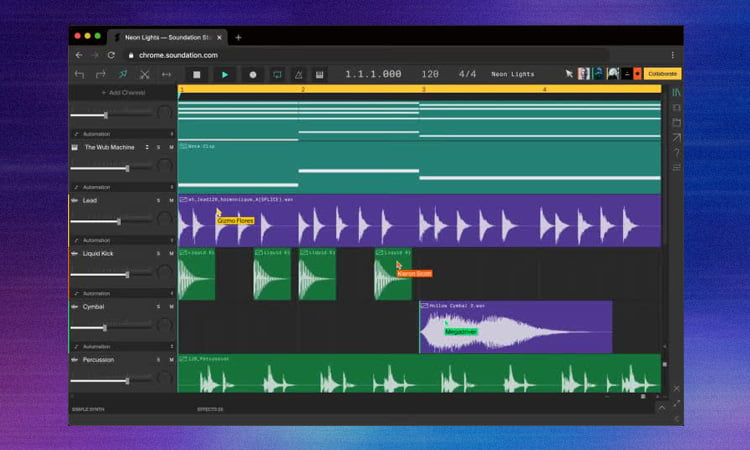Click Add Channel
This screenshot has width=750, height=450.
122,92
